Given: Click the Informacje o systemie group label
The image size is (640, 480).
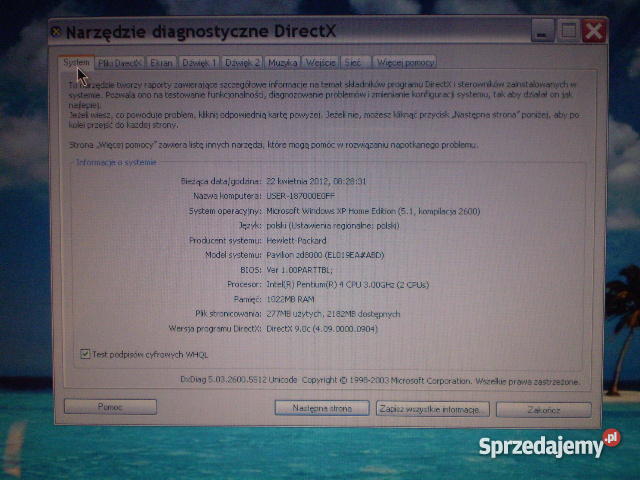Looking at the screenshot, I should (x=116, y=162).
